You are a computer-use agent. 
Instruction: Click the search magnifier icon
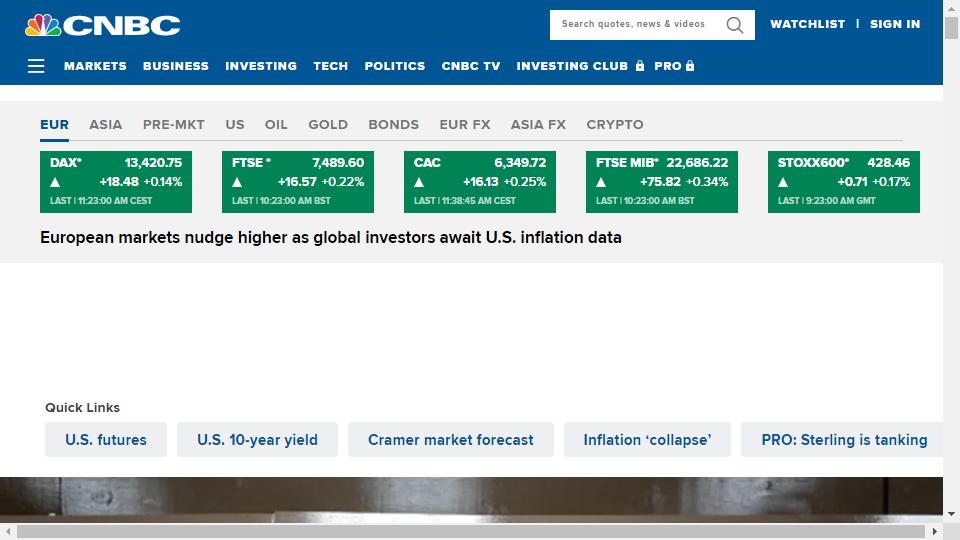(735, 25)
